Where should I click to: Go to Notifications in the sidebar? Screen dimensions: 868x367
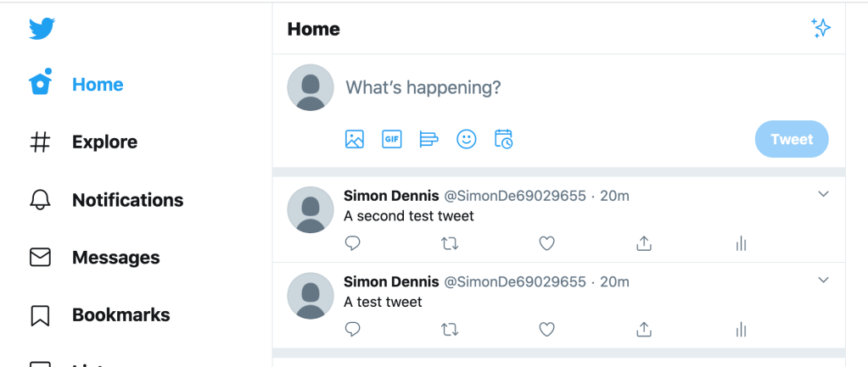(x=106, y=199)
